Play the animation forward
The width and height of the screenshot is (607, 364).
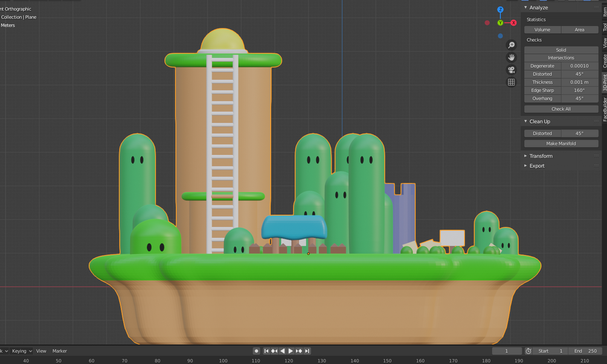(291, 351)
